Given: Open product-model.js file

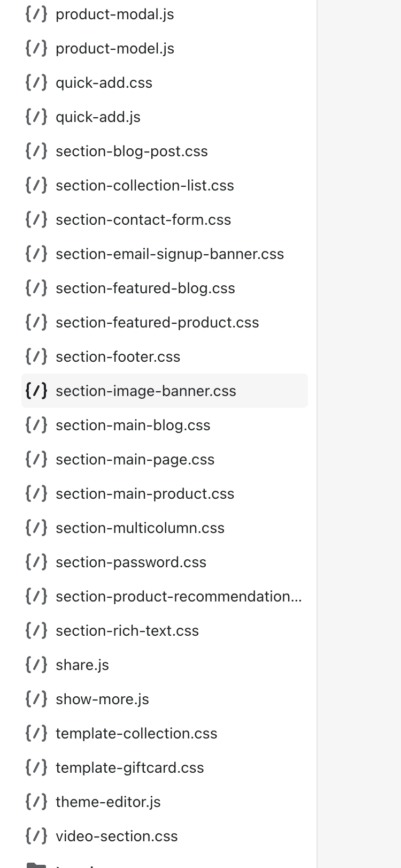Looking at the screenshot, I should click(x=115, y=49).
